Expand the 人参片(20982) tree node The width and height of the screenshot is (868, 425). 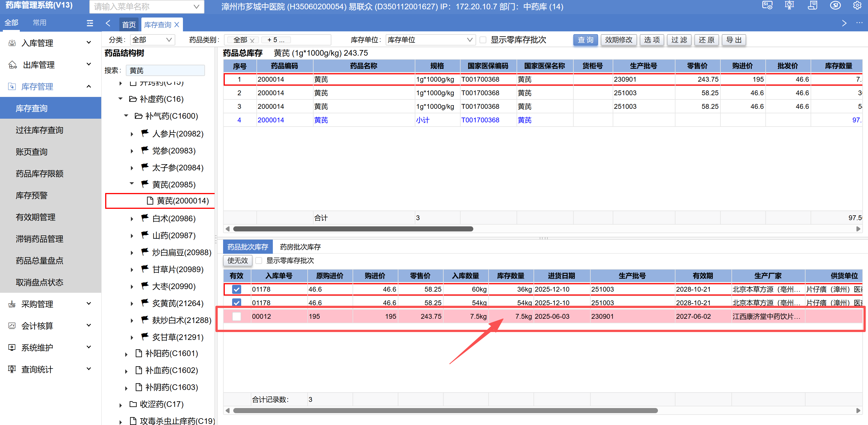coord(132,134)
